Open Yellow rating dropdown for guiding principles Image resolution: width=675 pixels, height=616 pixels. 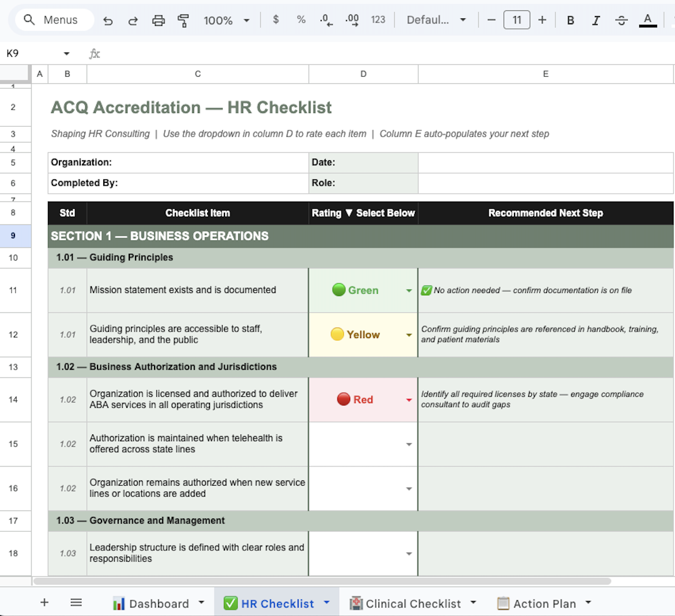pos(408,335)
